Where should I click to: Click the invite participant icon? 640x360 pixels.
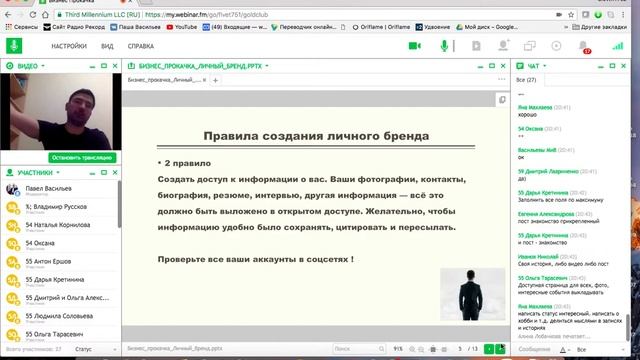click(503, 45)
